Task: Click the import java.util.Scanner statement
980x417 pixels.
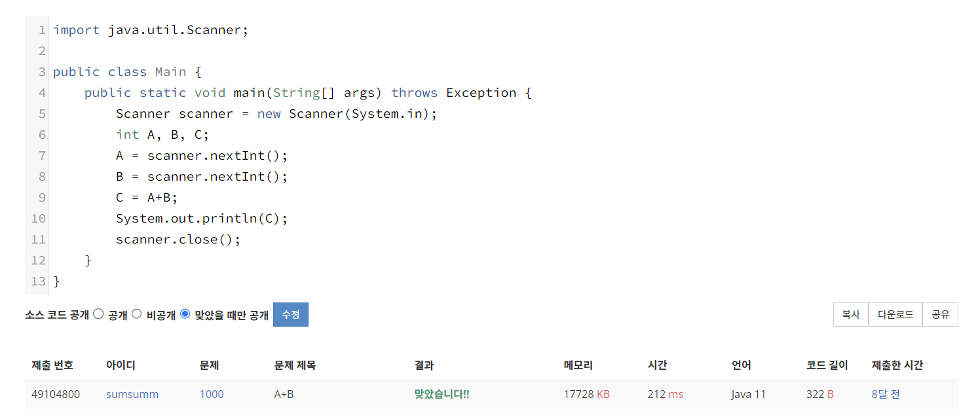Action: tap(151, 29)
